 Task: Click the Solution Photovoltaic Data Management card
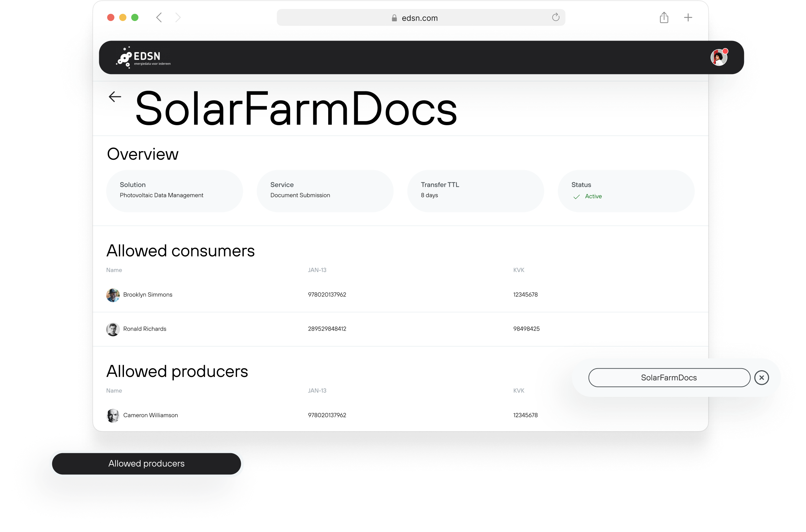coord(174,191)
